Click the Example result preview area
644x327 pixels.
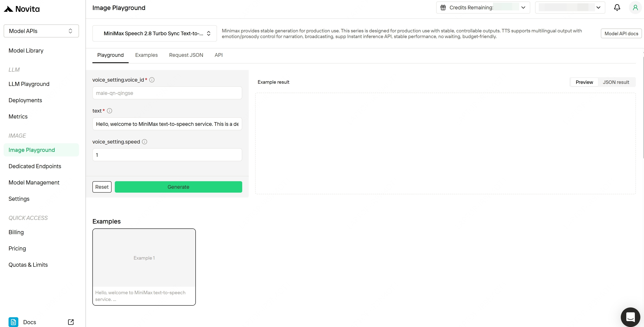[445, 144]
